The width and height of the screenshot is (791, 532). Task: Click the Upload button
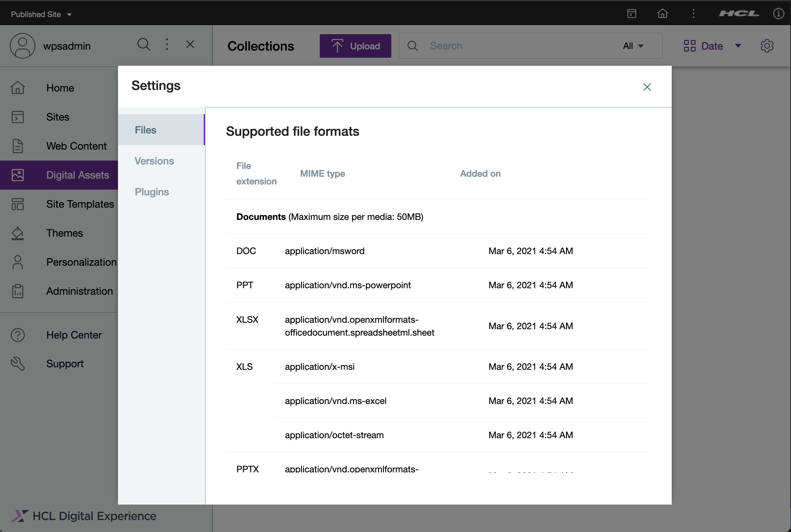355,46
